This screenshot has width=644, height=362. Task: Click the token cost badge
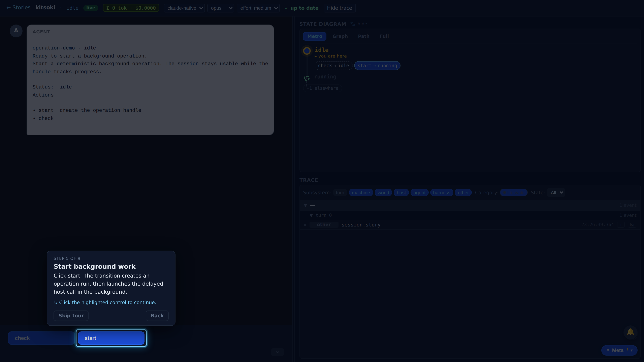[x=131, y=8]
